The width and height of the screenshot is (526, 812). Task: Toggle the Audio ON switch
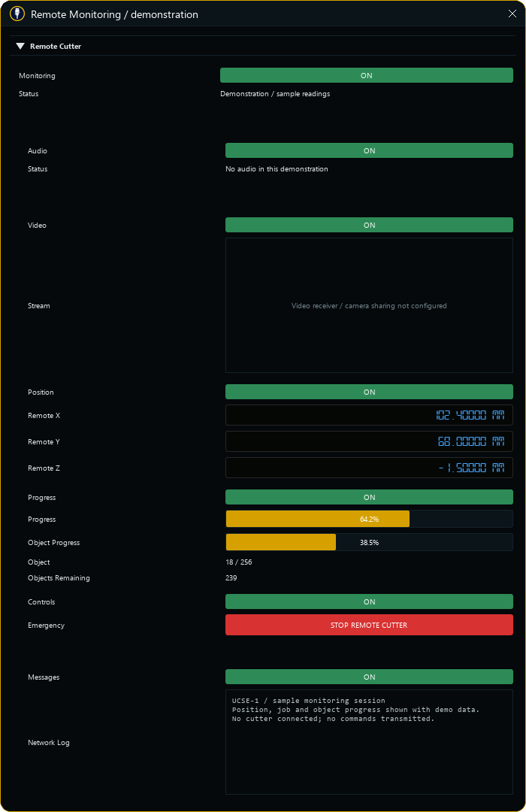click(x=369, y=150)
